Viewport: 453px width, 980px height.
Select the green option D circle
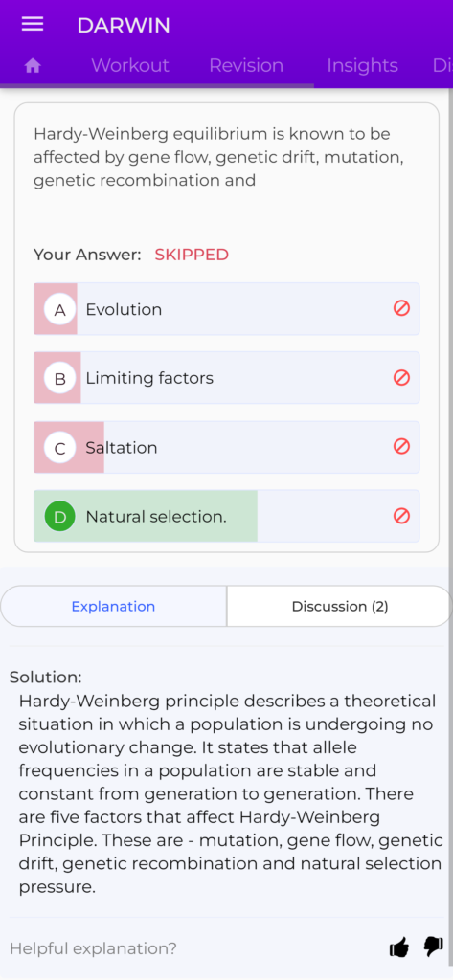(x=60, y=517)
